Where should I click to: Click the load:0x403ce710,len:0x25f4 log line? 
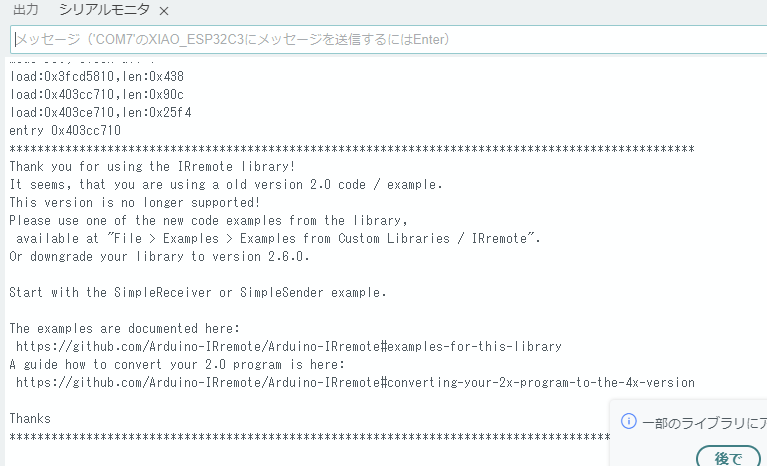coord(100,112)
